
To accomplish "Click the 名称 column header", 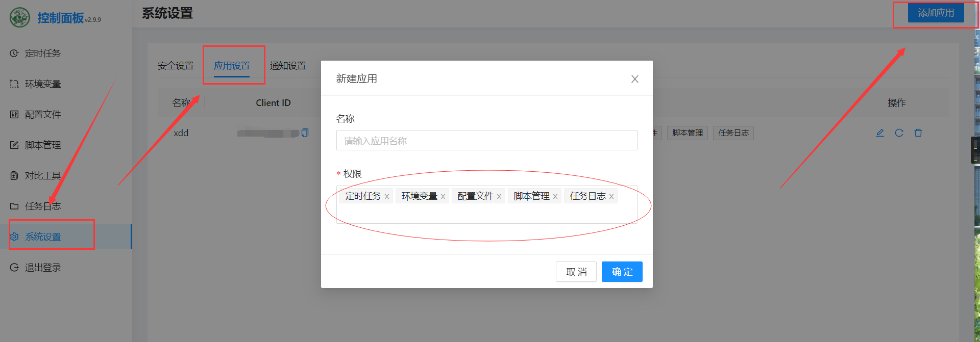I will click(181, 103).
